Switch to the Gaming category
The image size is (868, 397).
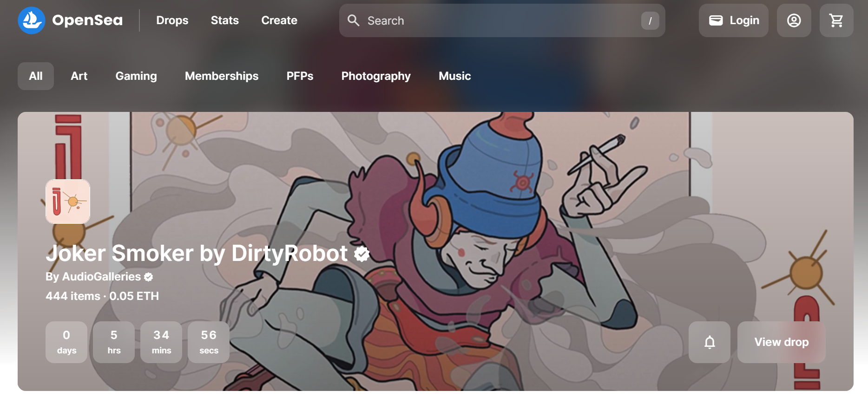[x=136, y=76]
